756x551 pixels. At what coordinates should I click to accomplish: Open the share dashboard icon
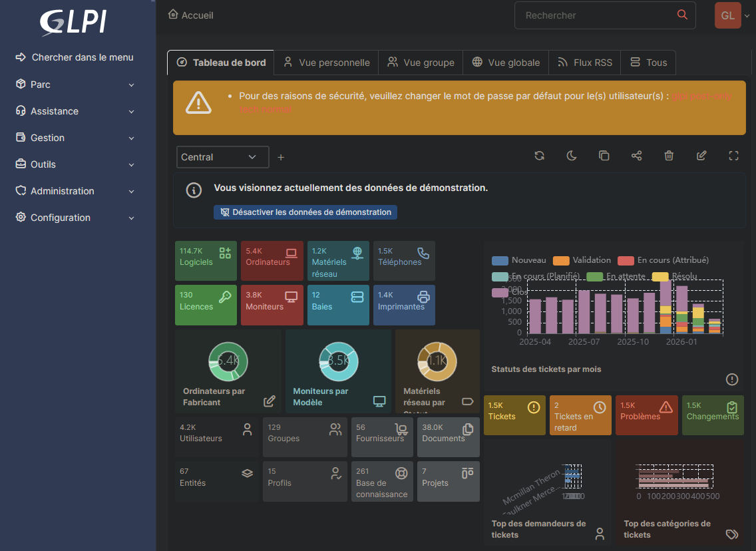[x=636, y=156]
